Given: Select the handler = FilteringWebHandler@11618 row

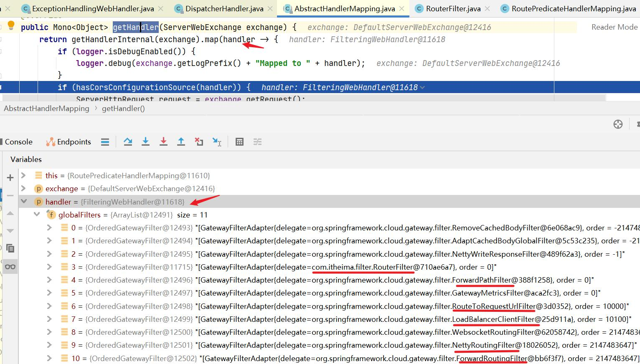Looking at the screenshot, I should point(329,202).
